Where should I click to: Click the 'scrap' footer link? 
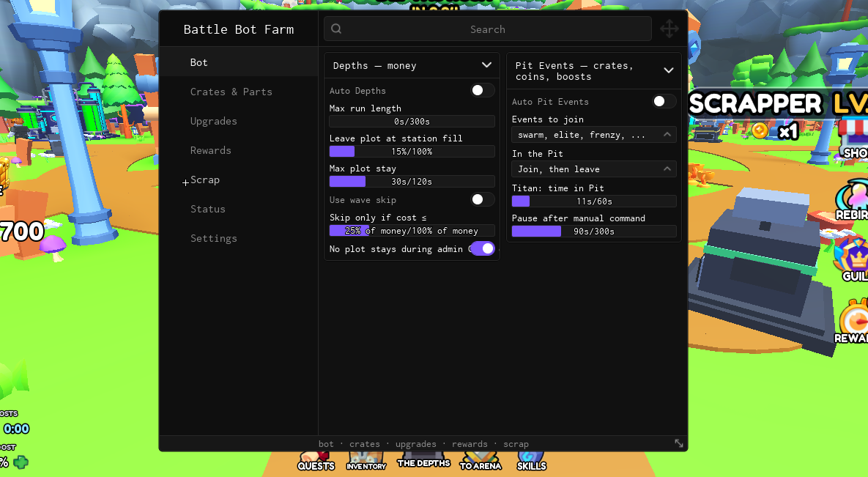coord(516,444)
